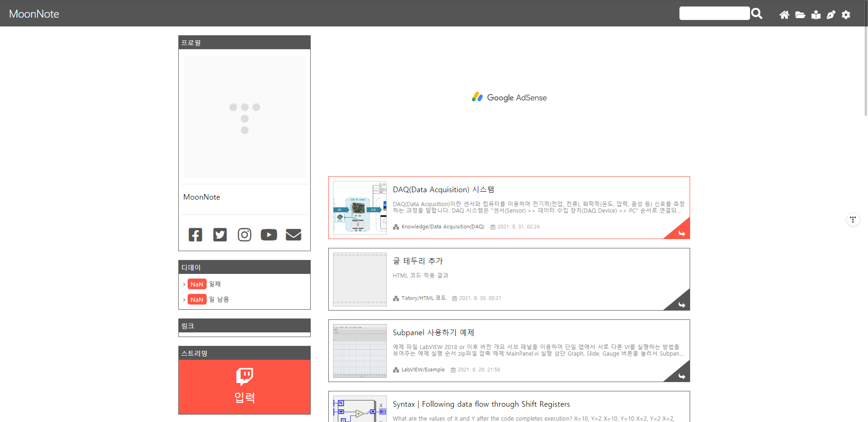This screenshot has width=868, height=422.
Task: Click the Shift Registers post thumbnail
Action: point(360,409)
